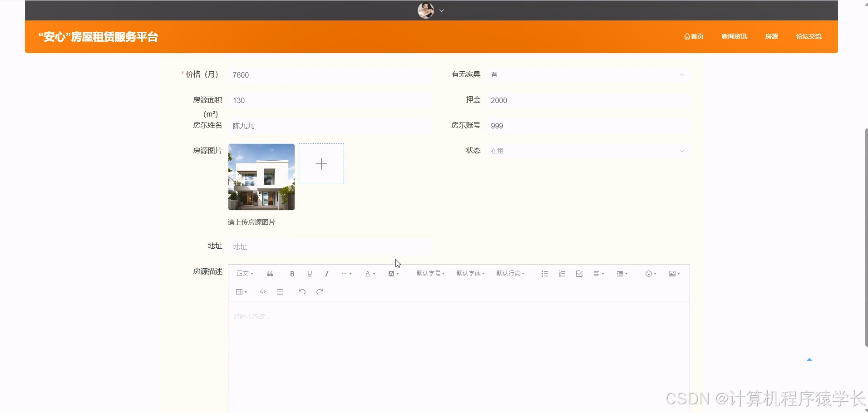Redo the last action in the editor

click(320, 292)
